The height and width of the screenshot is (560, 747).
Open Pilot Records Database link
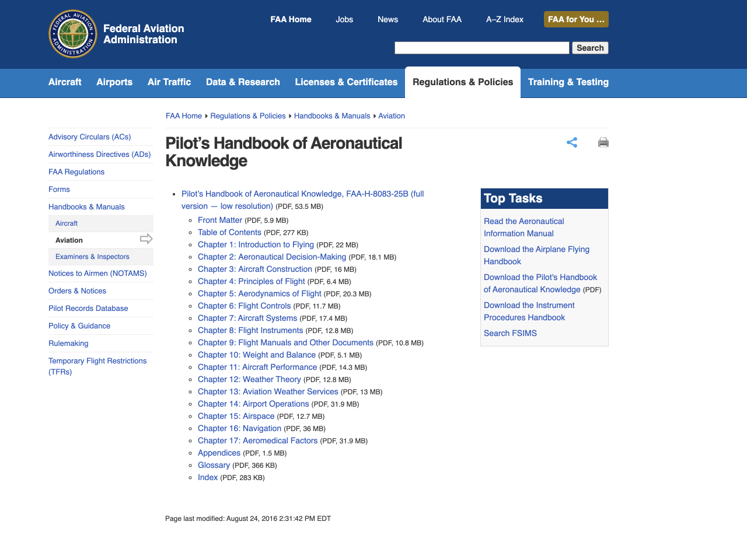(88, 309)
